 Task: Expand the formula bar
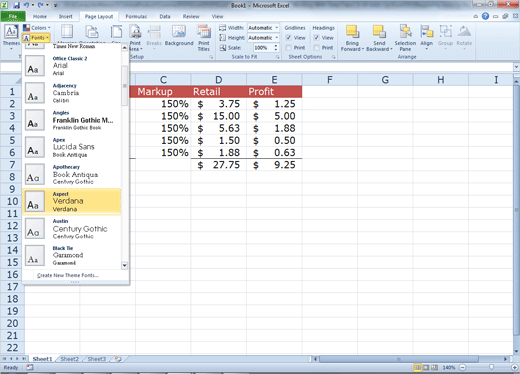tap(516, 67)
